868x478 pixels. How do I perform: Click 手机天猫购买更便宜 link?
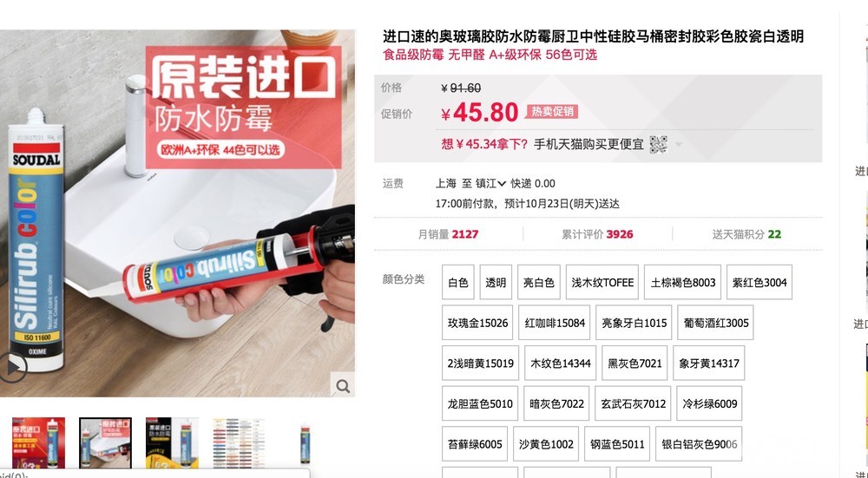pos(589,144)
